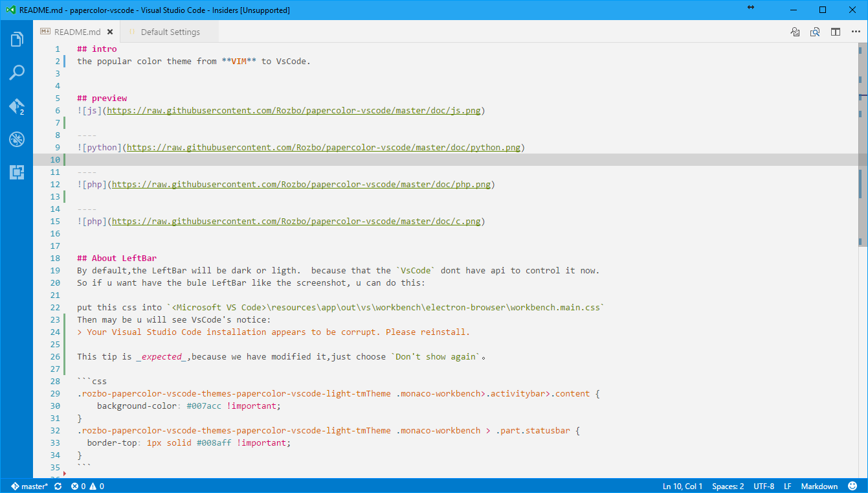
Task: Click '[js]' image alt text on line 6
Action: point(92,111)
